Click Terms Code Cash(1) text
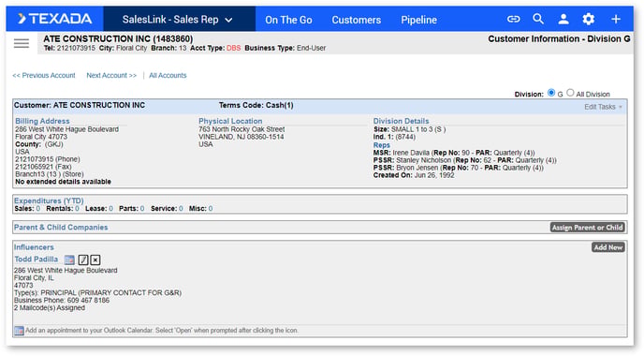The image size is (644, 356). (256, 105)
